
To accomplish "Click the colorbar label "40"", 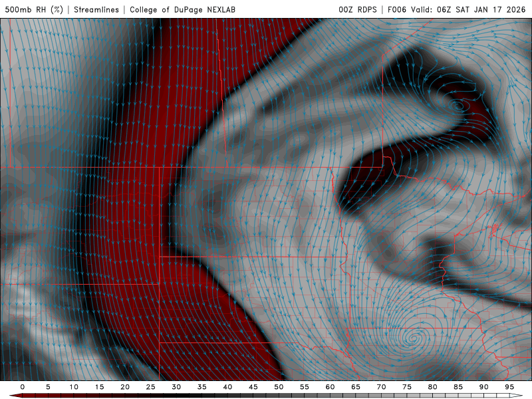I will [x=227, y=387].
